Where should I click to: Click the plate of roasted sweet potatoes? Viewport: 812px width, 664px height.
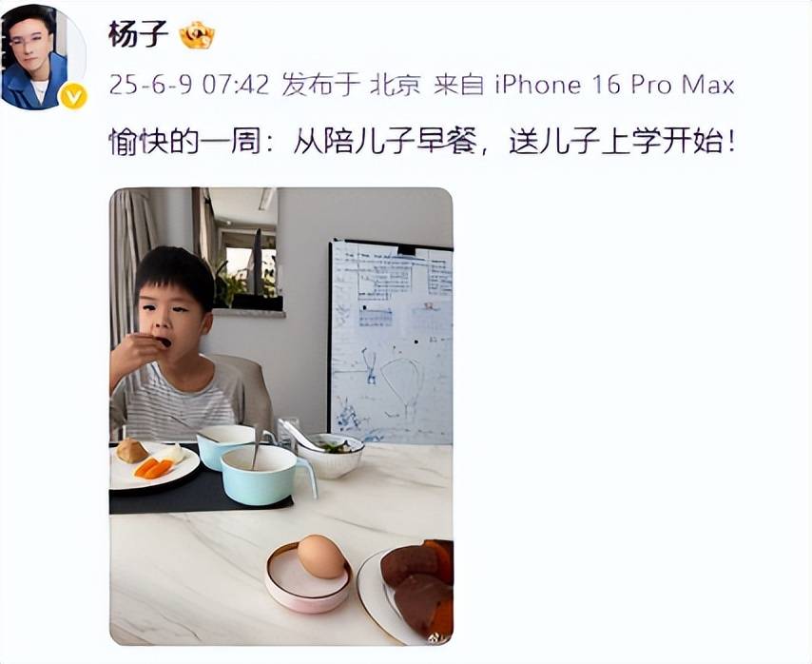(x=409, y=591)
